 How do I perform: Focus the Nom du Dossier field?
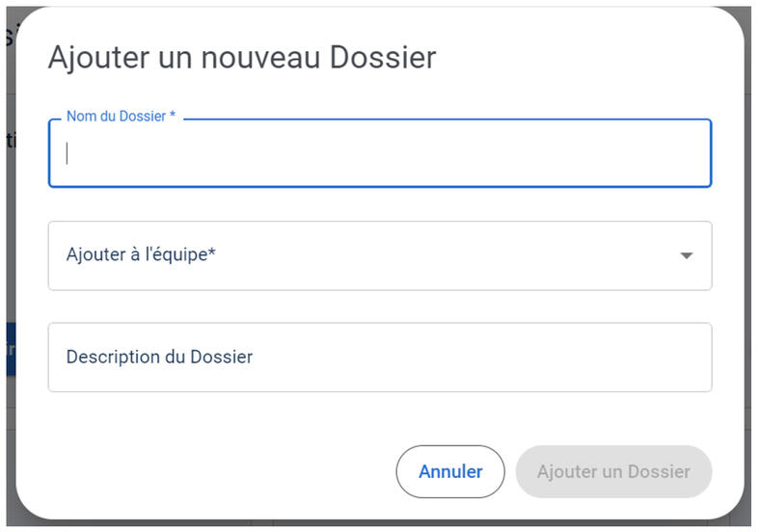pos(379,153)
